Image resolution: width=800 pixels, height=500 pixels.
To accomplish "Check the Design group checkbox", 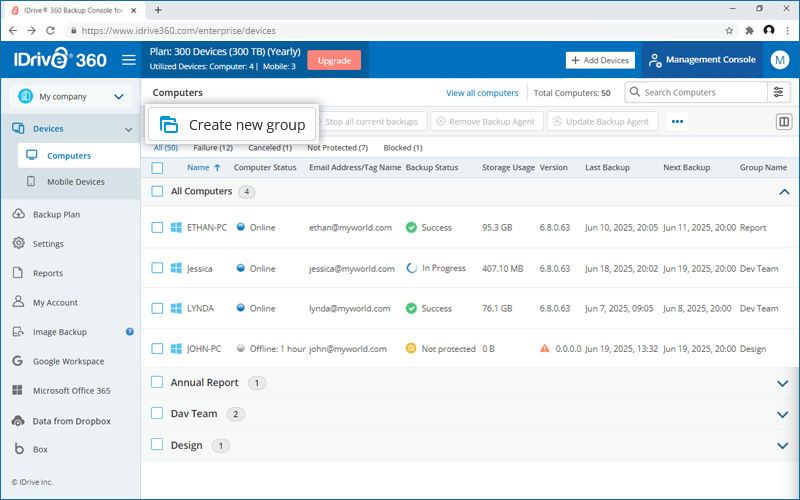I will coord(157,445).
